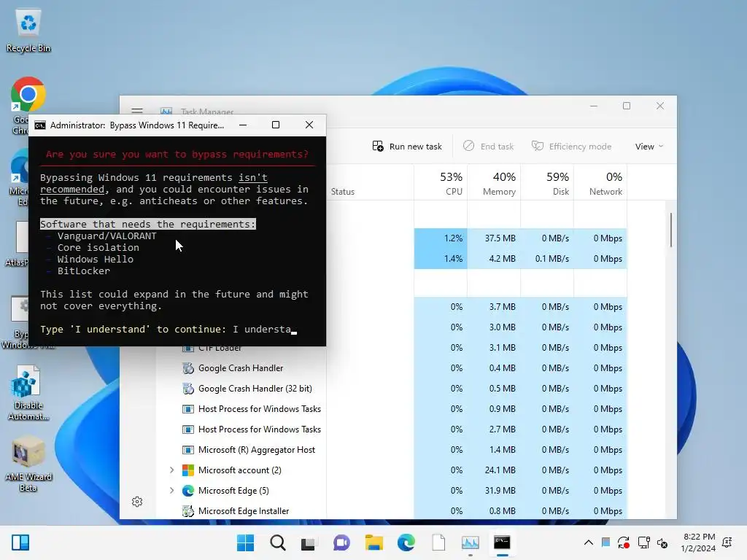Screen dimensions: 747x560
Task: Open notification center bell icon
Action: [727, 542]
